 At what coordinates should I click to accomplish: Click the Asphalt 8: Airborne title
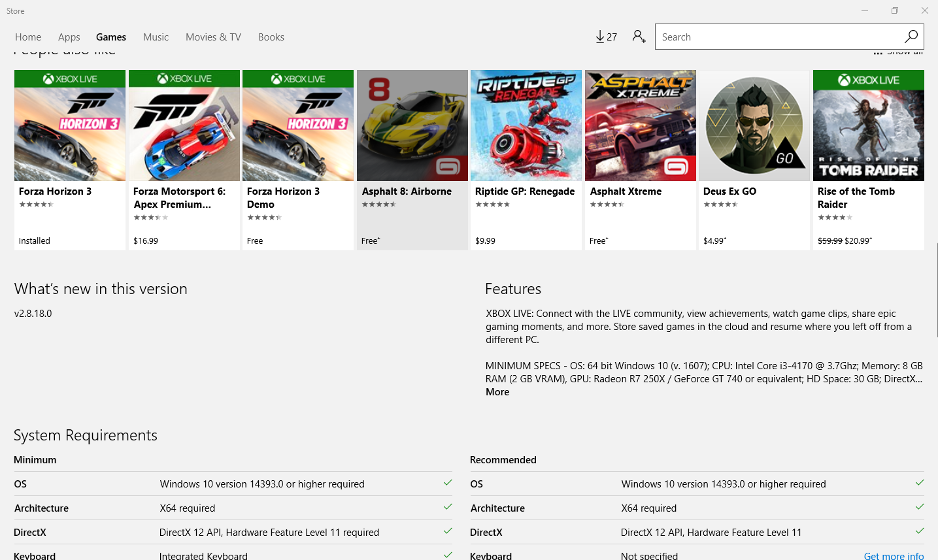pyautogui.click(x=407, y=191)
